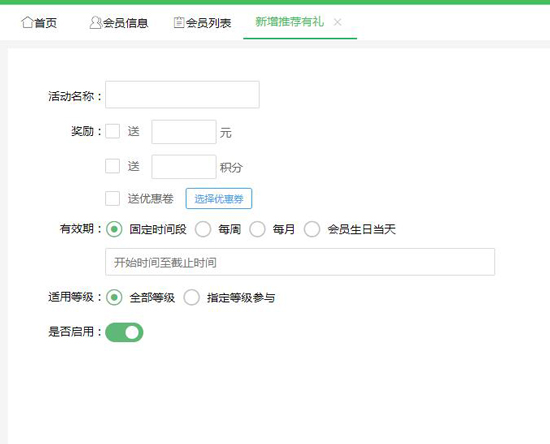Select the 全部等级 radio option
This screenshot has height=444, width=550.
114,297
